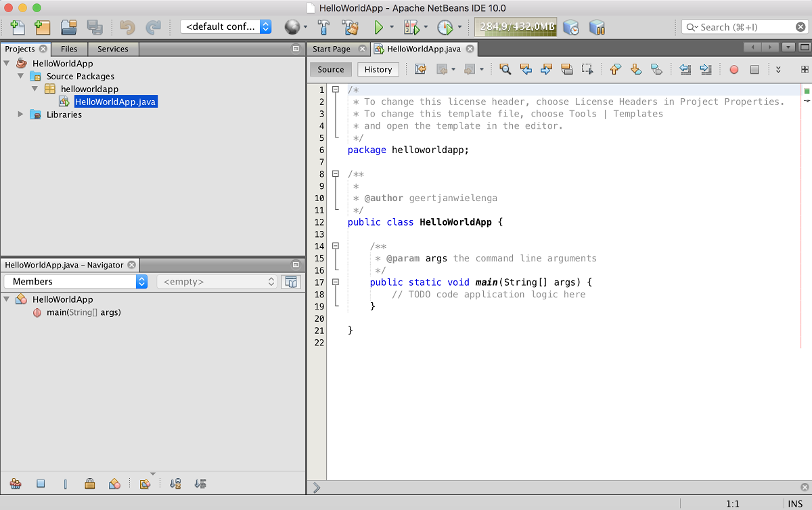Click the Previous Bookmark icon
The width and height of the screenshot is (812, 510).
615,69
